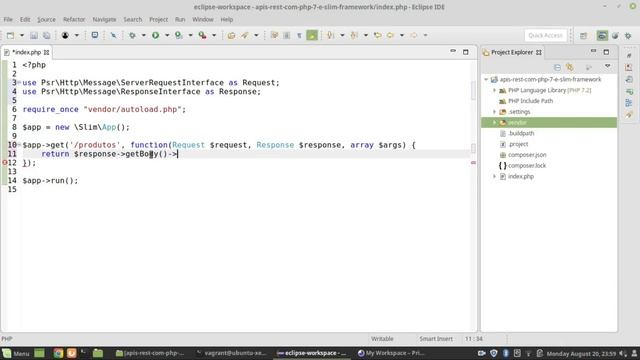
Task: Click the taskbar clock Monday August 20
Action: click(x=581, y=353)
